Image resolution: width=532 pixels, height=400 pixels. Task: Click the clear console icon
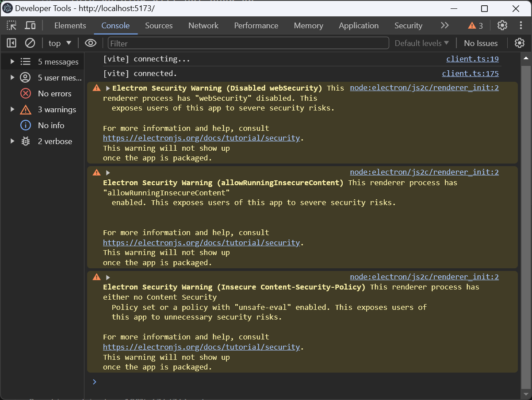tap(30, 43)
